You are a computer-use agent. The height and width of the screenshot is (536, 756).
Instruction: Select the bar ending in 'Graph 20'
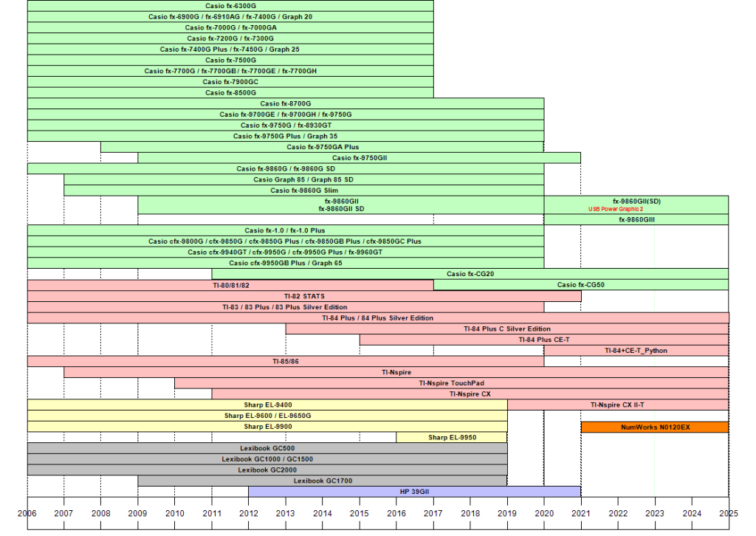pyautogui.click(x=230, y=17)
